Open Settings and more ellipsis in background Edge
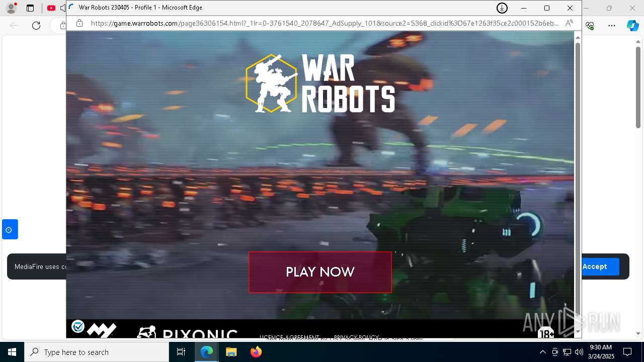 point(612,25)
